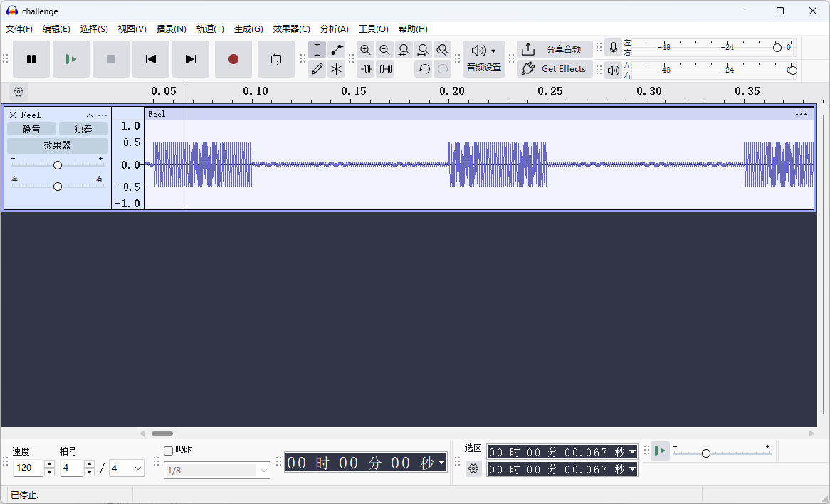Open the 音频设置 audio setup dropdown
The width and height of the screenshot is (830, 504).
pyautogui.click(x=484, y=59)
